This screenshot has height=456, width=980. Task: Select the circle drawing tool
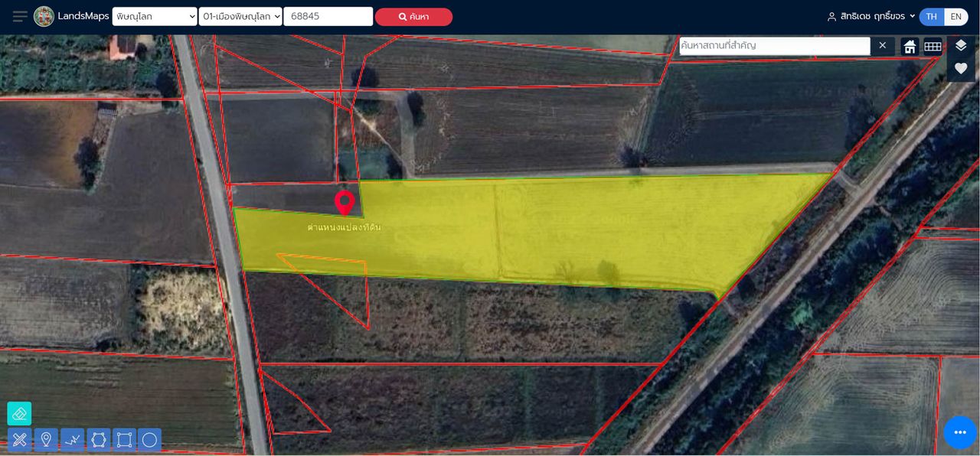pyautogui.click(x=150, y=440)
